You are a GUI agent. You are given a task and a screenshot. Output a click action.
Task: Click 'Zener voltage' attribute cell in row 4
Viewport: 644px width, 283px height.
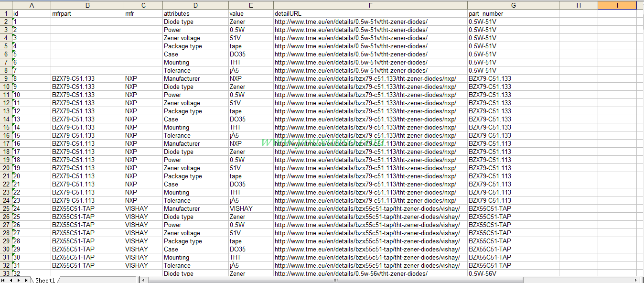coord(195,38)
